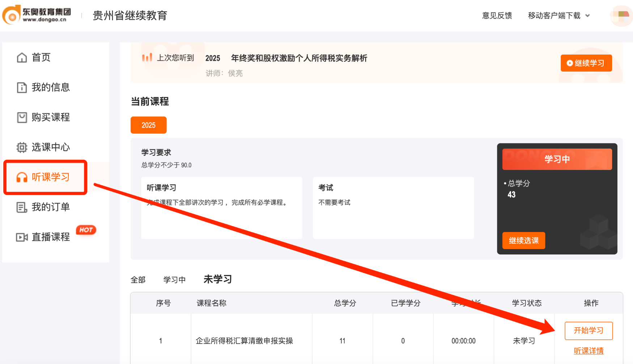Click the 购买课程 shopping icon
Screen dimensions: 633x364
click(22, 117)
